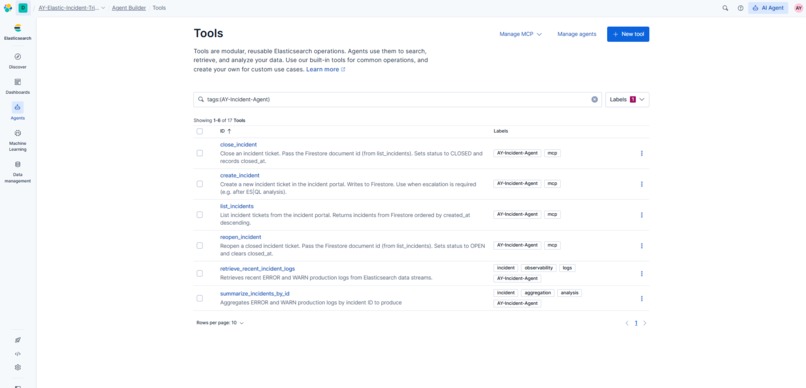Click the mcp label on close_incident row
The height and width of the screenshot is (388, 806).
tap(553, 153)
